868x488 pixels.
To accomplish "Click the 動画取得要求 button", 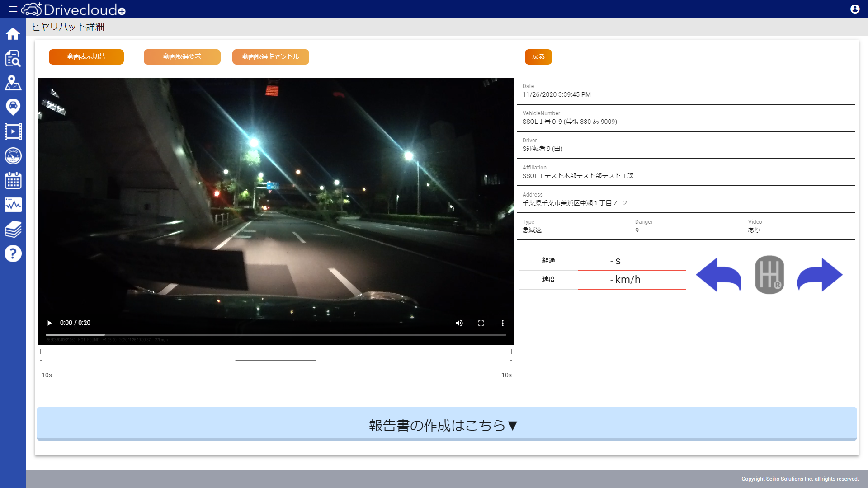I will (182, 56).
